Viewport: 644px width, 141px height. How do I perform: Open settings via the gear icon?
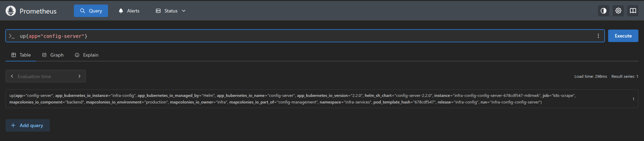(618, 11)
